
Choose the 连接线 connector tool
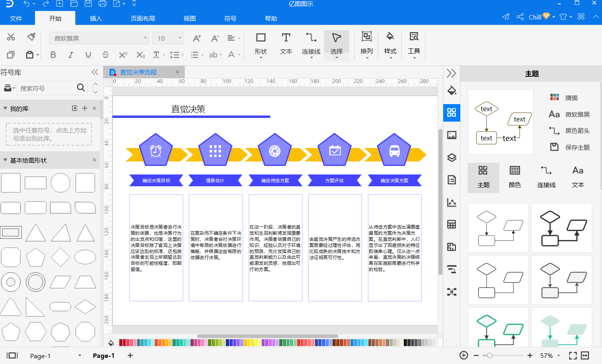click(x=311, y=44)
